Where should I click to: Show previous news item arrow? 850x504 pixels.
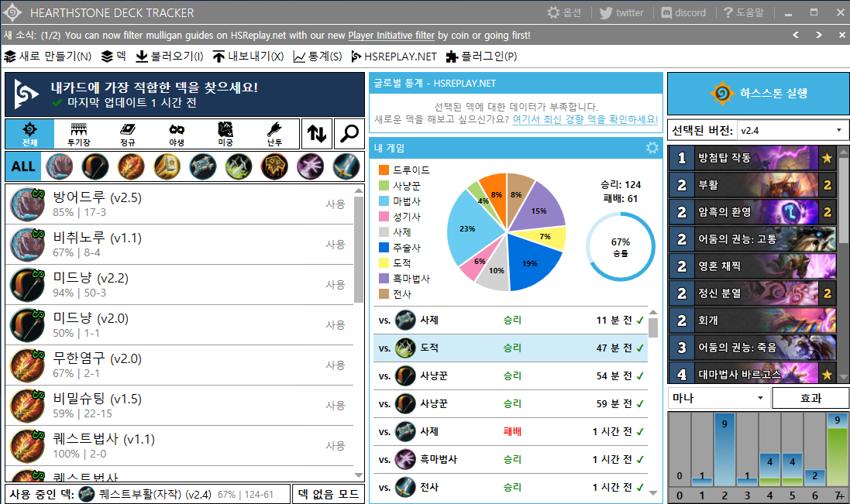coord(796,35)
